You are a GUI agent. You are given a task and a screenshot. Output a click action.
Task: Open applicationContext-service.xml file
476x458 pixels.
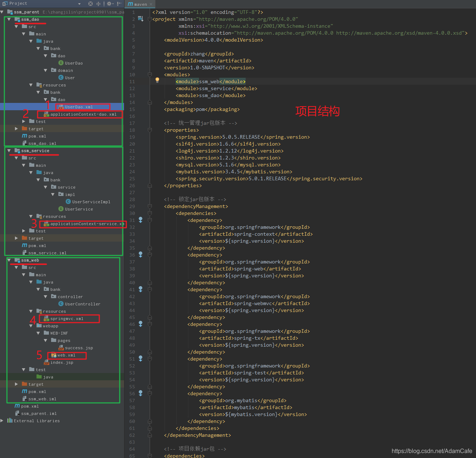(x=84, y=224)
